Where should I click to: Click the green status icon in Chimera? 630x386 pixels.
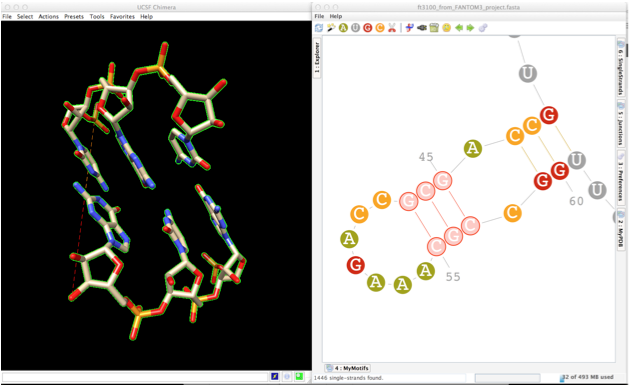click(299, 376)
